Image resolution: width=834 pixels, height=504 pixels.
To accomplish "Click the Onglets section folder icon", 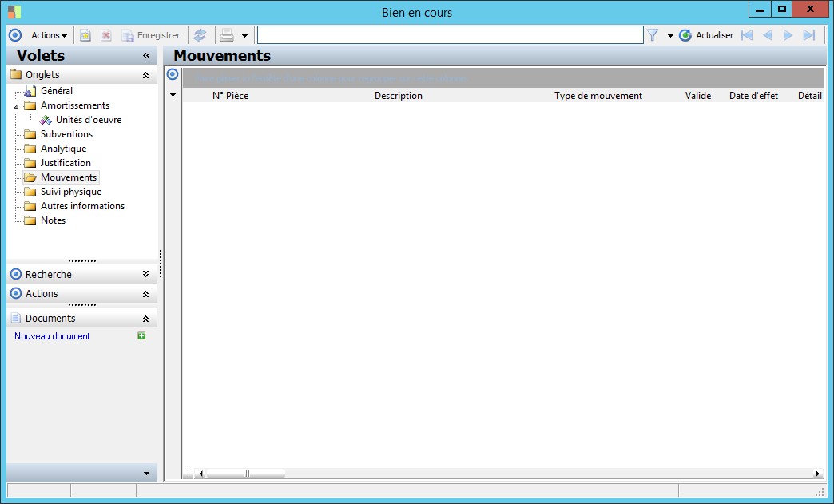I will click(16, 74).
